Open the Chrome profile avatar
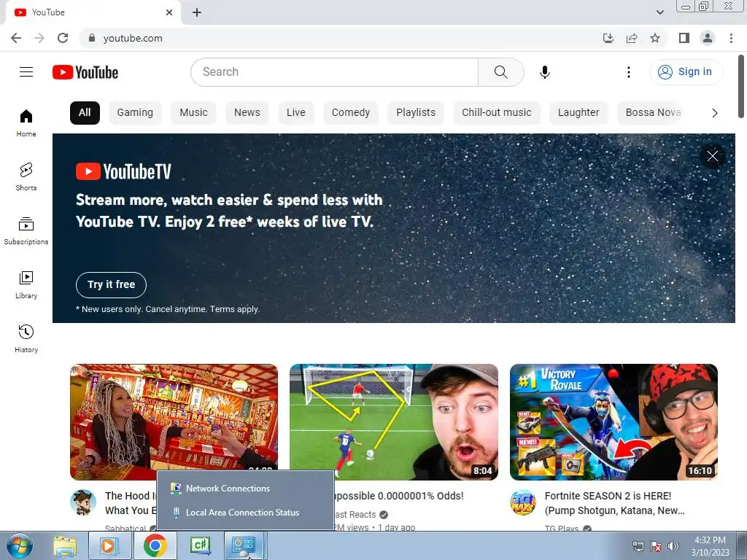The image size is (747, 560). click(708, 38)
